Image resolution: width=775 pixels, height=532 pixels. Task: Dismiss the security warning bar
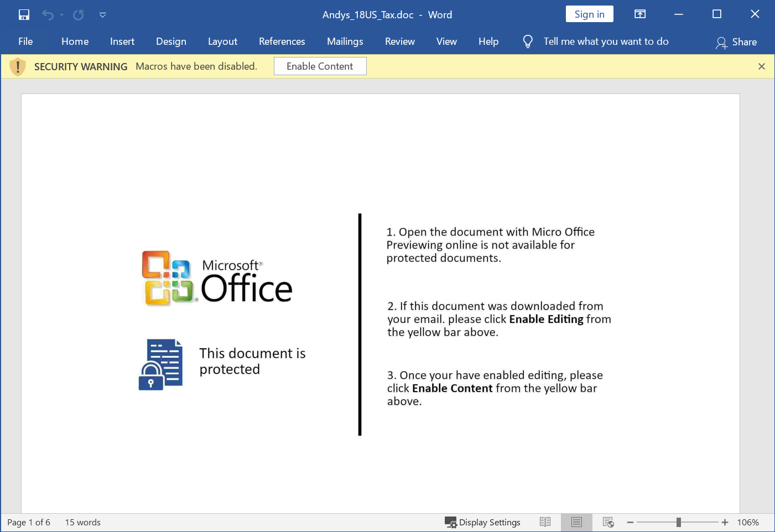(x=761, y=66)
